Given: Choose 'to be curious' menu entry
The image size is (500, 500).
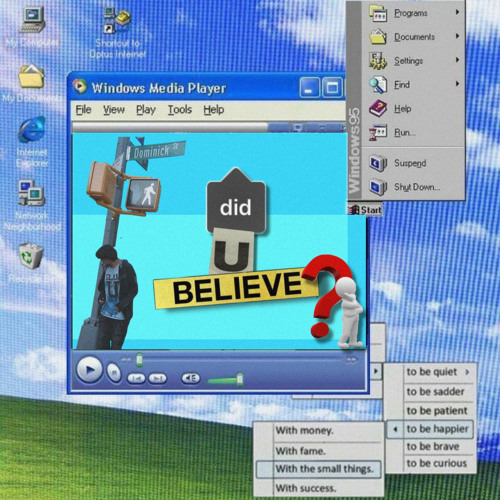Looking at the screenshot, I should (436, 463).
